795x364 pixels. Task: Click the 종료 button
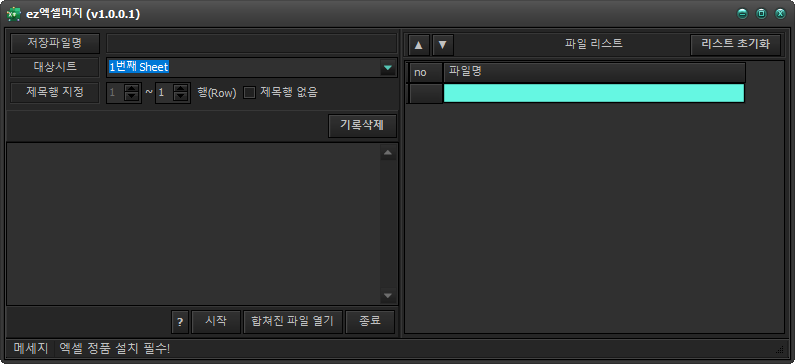370,322
